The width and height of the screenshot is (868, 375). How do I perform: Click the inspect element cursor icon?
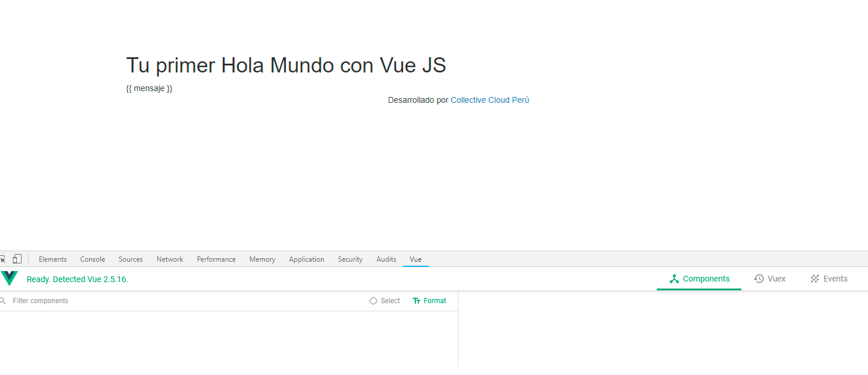click(x=2, y=259)
